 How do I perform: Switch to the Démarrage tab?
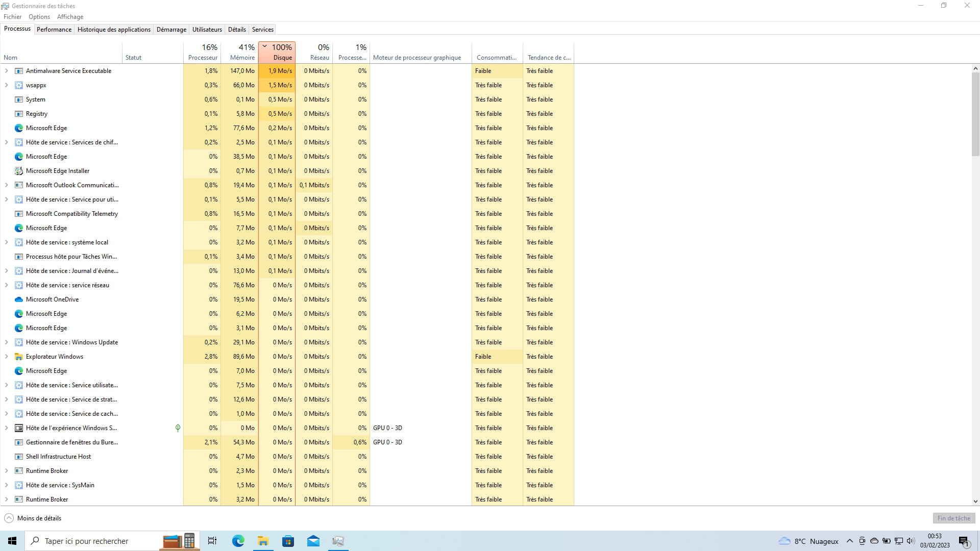coord(171,30)
